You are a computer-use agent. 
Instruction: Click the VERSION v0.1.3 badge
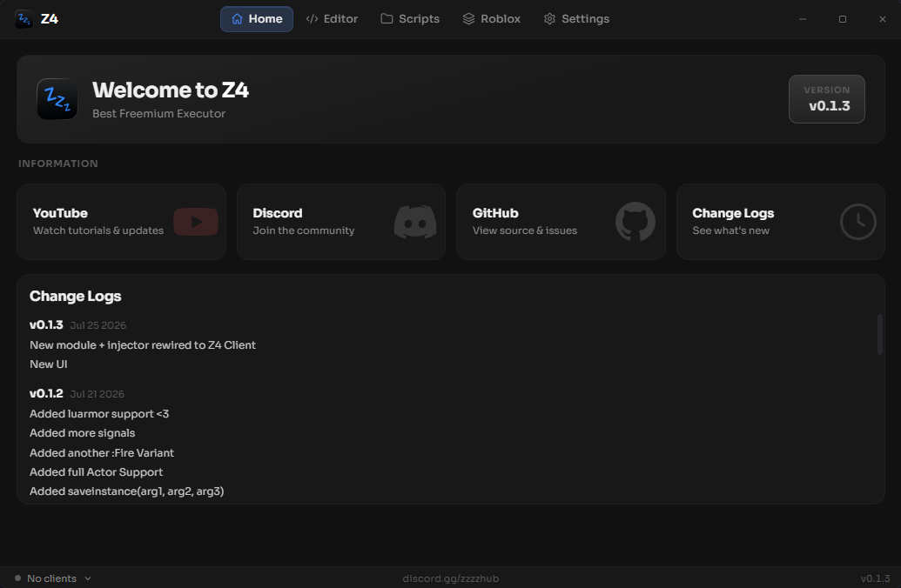[x=827, y=99]
